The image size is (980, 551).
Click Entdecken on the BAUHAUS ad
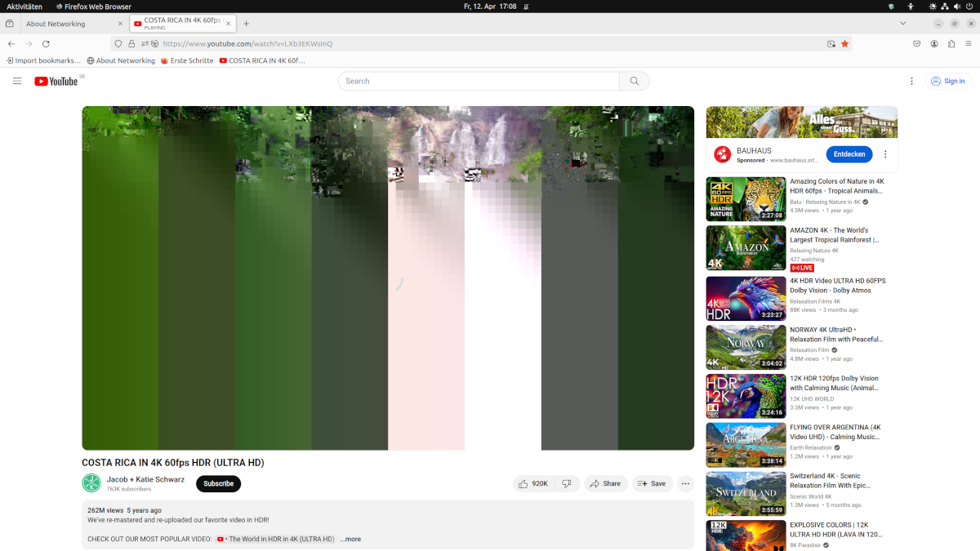849,154
